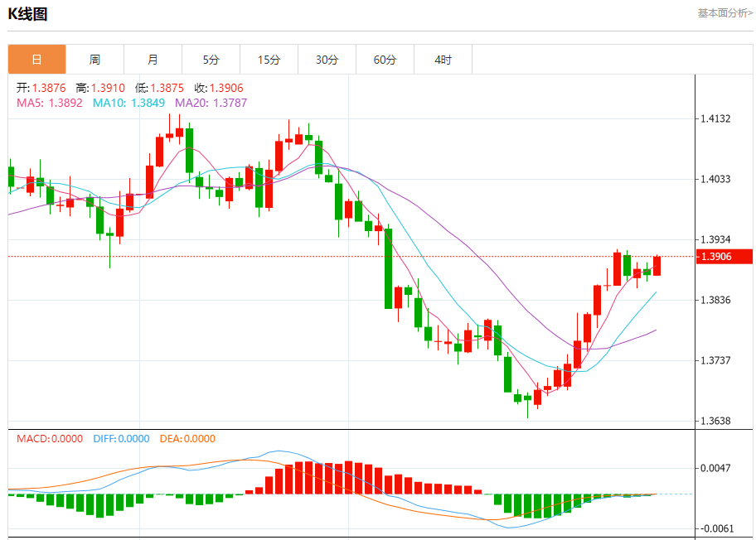Switch to the 月 monthly tab

click(153, 60)
